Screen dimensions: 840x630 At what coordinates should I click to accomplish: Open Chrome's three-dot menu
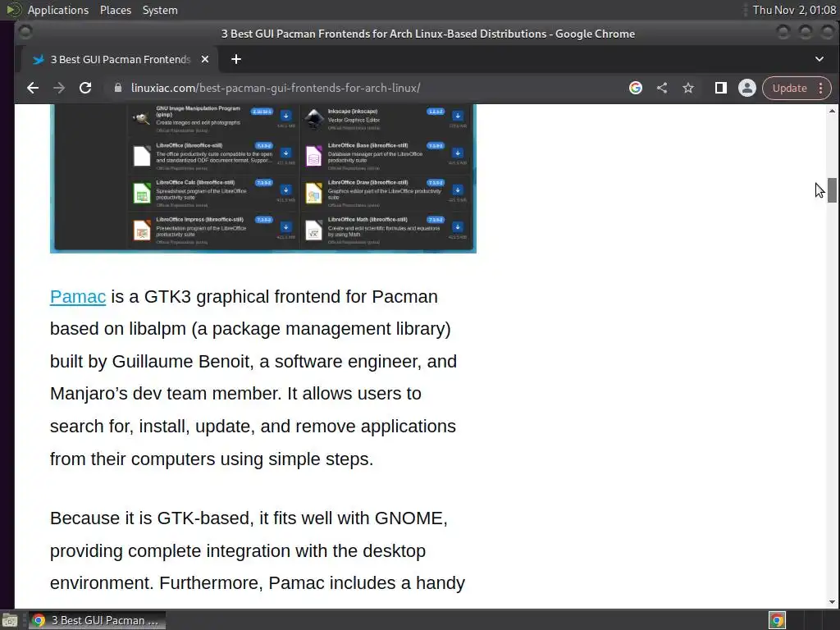[820, 89]
